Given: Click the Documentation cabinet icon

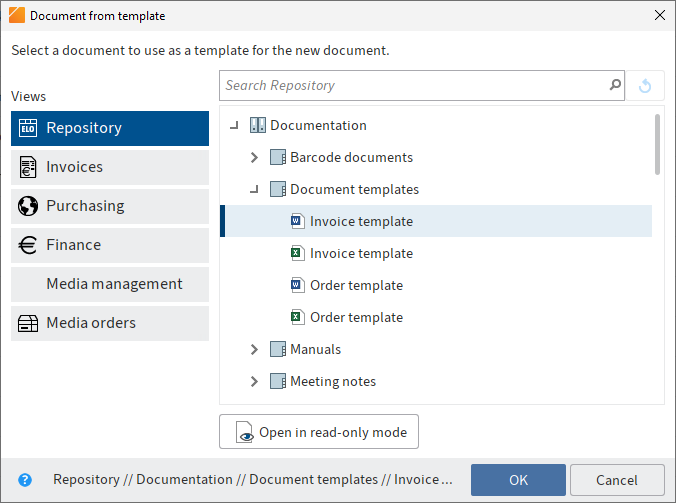Looking at the screenshot, I should 258,125.
